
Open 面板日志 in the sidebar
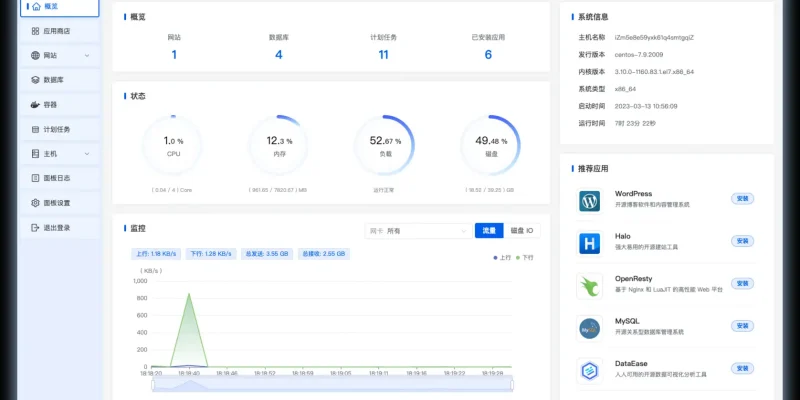pos(60,178)
